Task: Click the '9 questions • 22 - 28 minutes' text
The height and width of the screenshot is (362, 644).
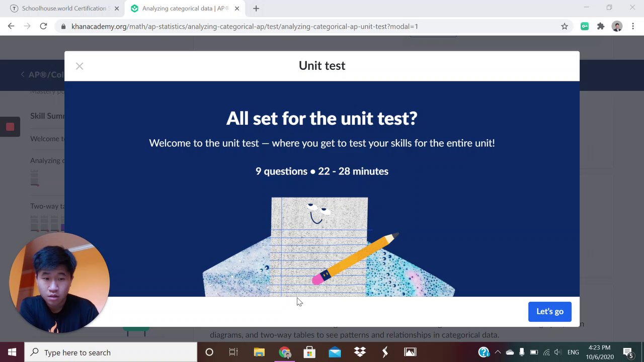Action: pos(322,171)
